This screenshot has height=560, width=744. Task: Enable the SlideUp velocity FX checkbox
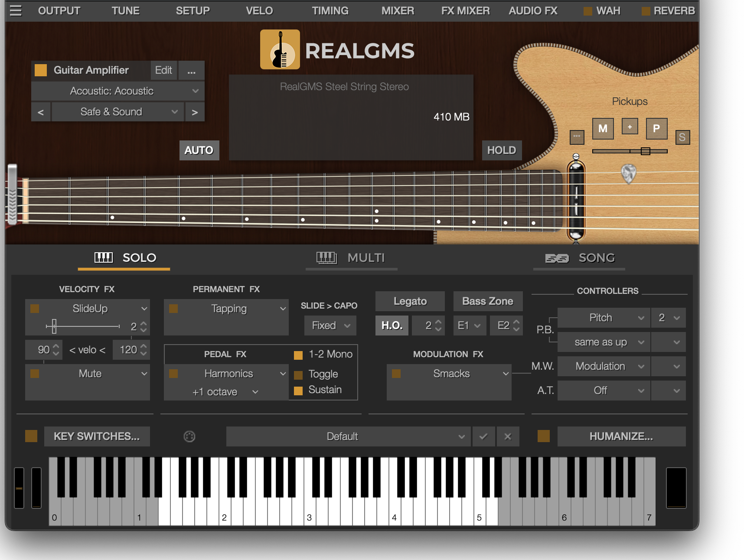click(x=35, y=309)
